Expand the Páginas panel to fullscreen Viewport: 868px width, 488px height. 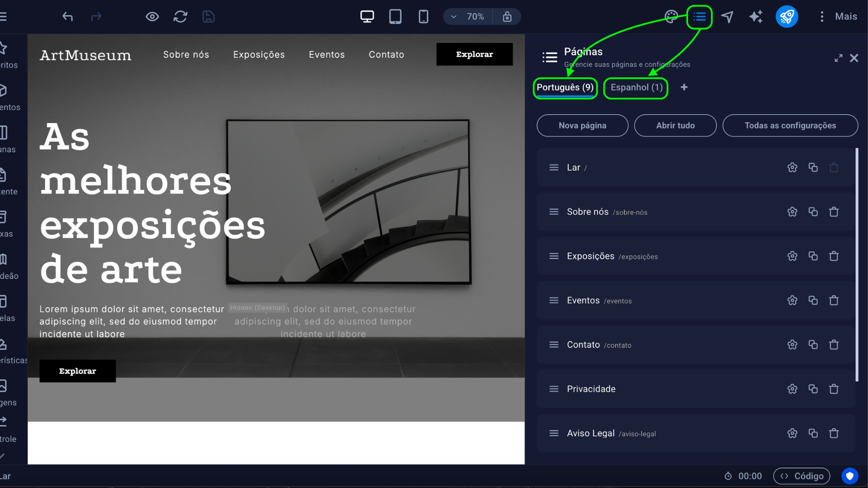[838, 58]
